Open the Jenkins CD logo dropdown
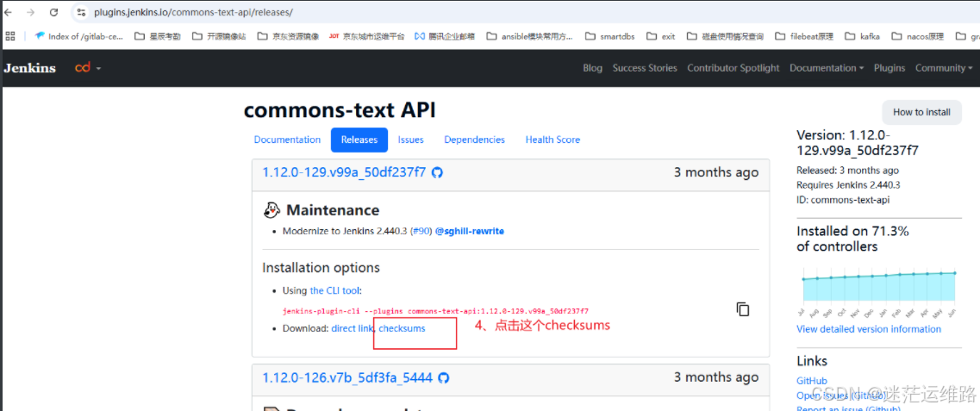 pos(88,67)
